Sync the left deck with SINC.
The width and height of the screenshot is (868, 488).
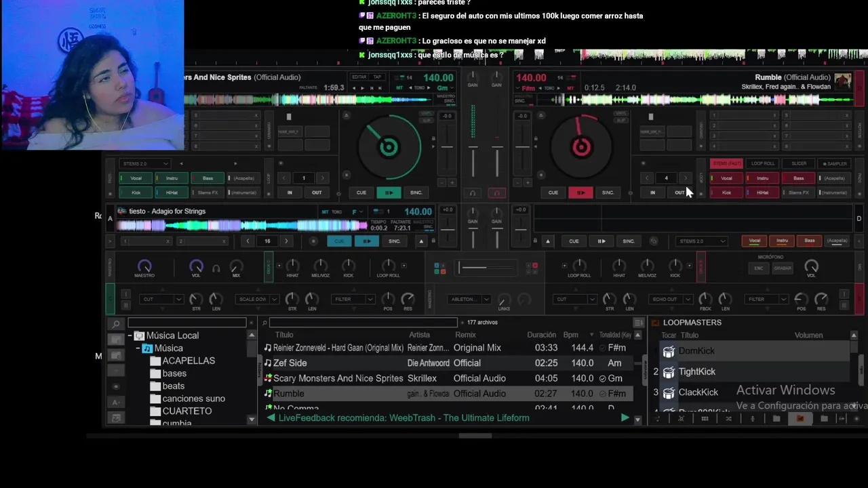click(416, 192)
